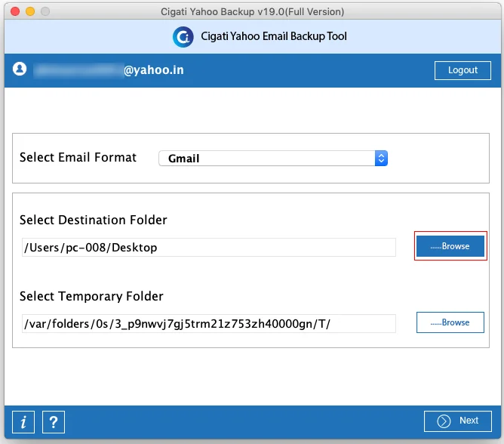Browse for the destination folder
The width and height of the screenshot is (504, 444).
[450, 246]
